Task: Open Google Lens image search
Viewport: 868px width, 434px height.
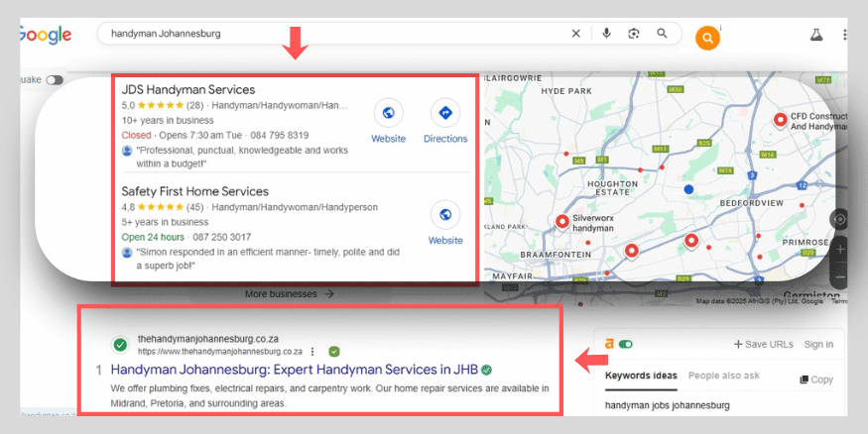Action: (634, 34)
